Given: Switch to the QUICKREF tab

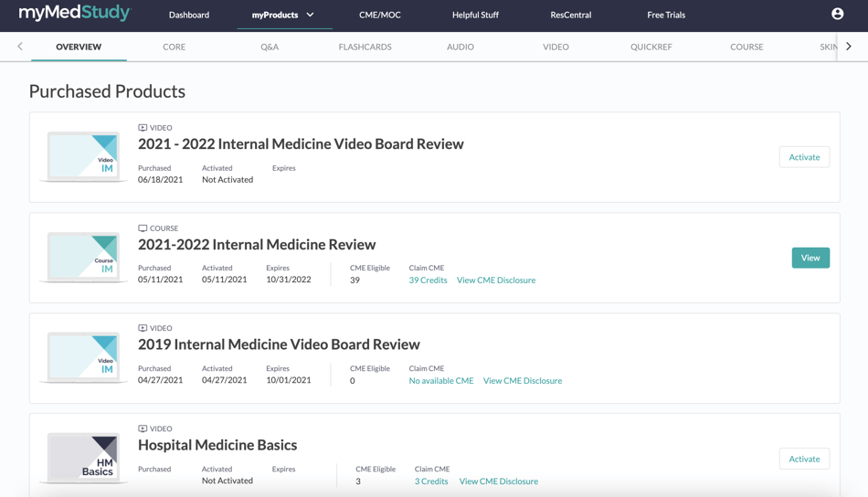Looking at the screenshot, I should pos(651,47).
